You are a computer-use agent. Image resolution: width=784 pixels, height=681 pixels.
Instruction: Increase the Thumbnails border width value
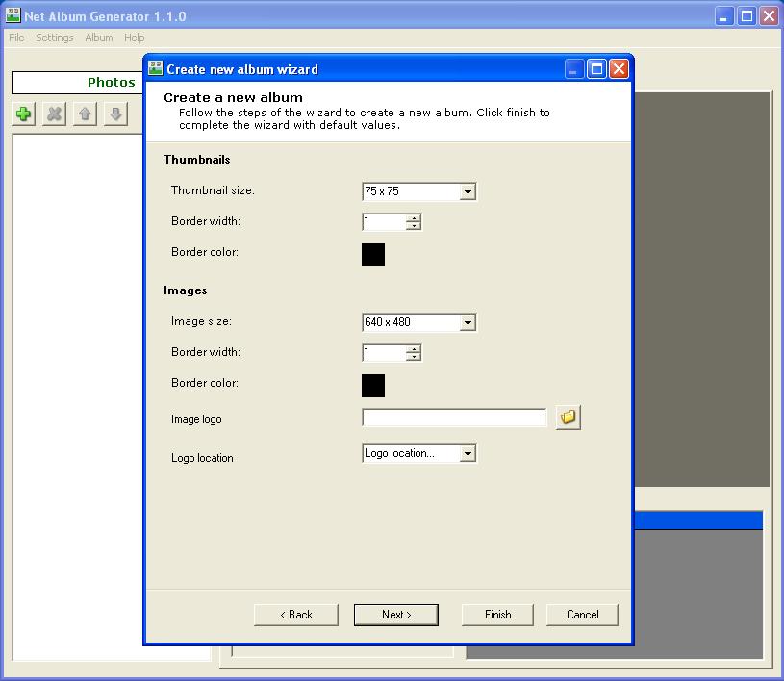(414, 218)
